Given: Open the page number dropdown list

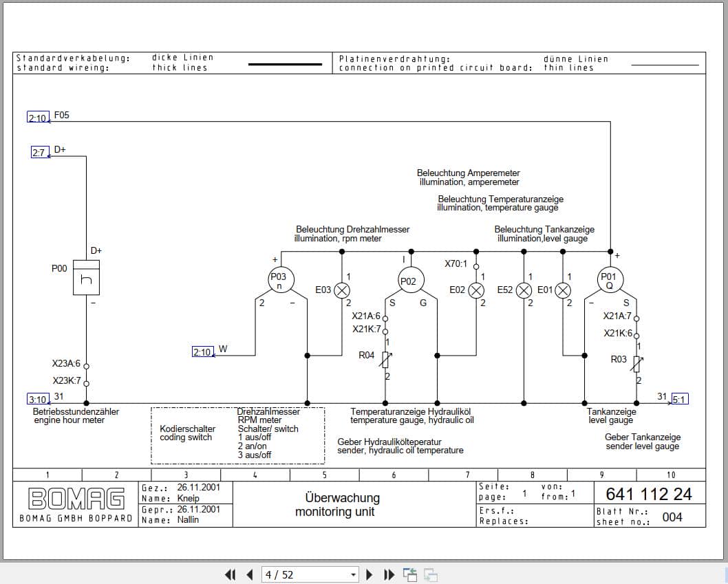Looking at the screenshot, I should tap(352, 574).
